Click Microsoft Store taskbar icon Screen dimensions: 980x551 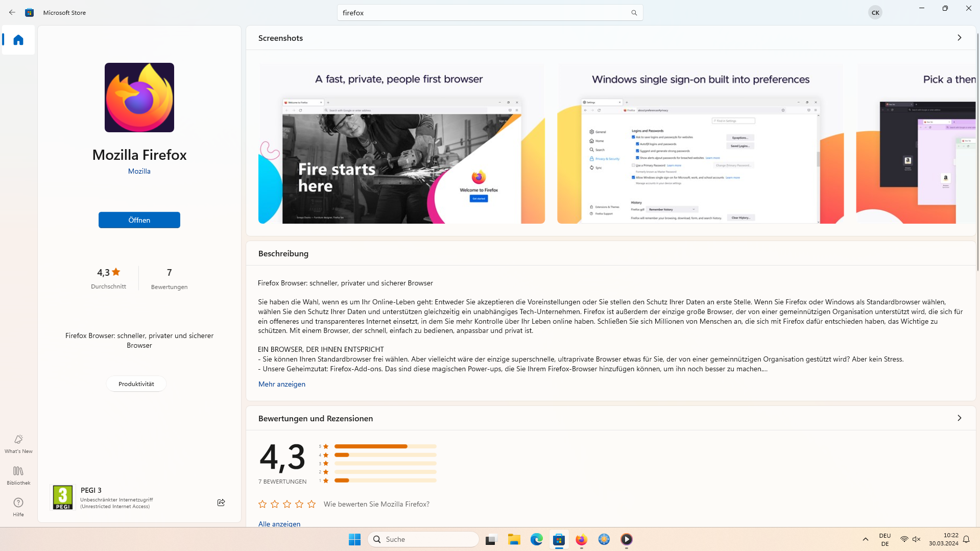[x=559, y=539]
